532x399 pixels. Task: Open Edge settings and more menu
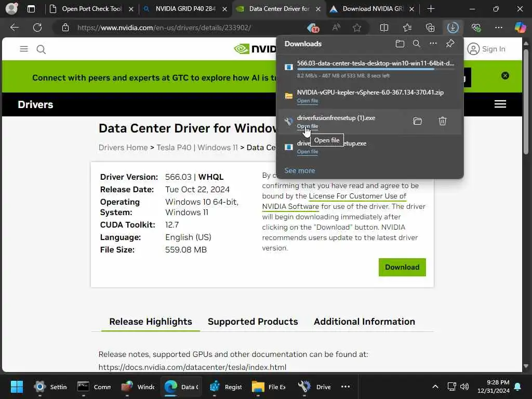click(x=499, y=28)
